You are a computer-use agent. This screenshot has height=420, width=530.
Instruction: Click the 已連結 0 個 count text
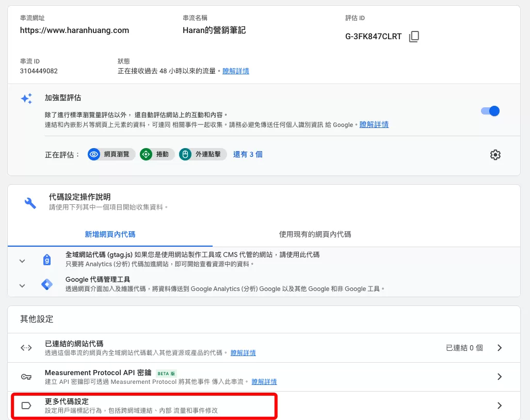pyautogui.click(x=464, y=348)
